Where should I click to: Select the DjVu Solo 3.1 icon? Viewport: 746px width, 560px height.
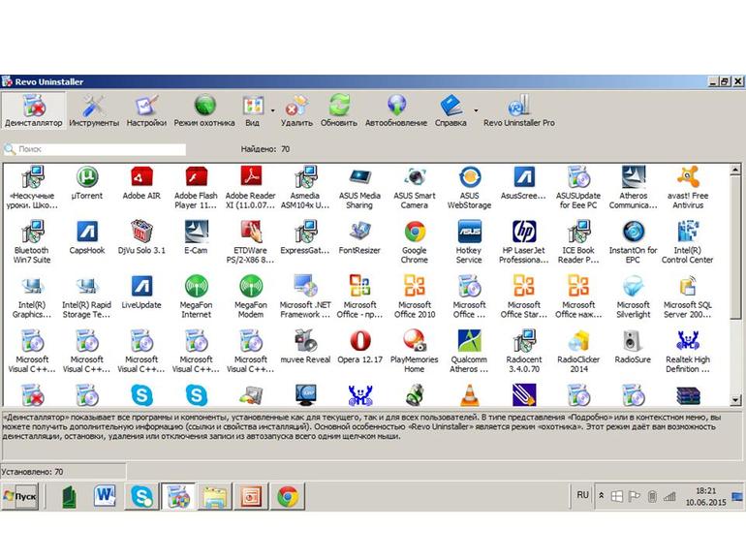(x=141, y=238)
